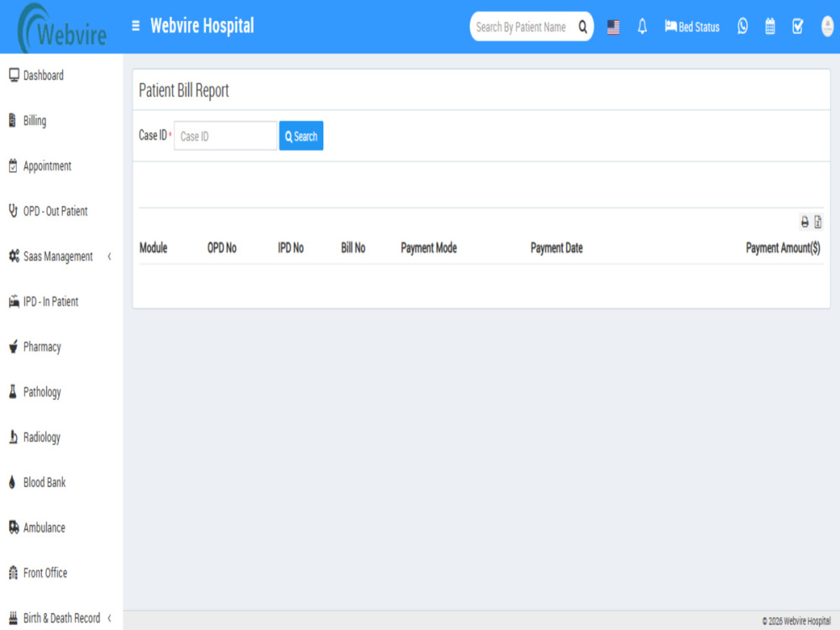840x630 pixels.
Task: Open the calendar icon in header
Action: coord(769,26)
